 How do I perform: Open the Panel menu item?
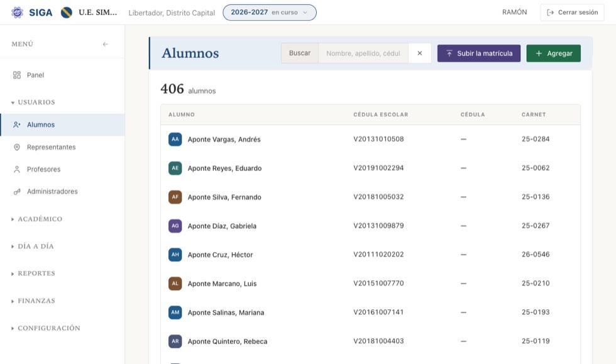62,75
